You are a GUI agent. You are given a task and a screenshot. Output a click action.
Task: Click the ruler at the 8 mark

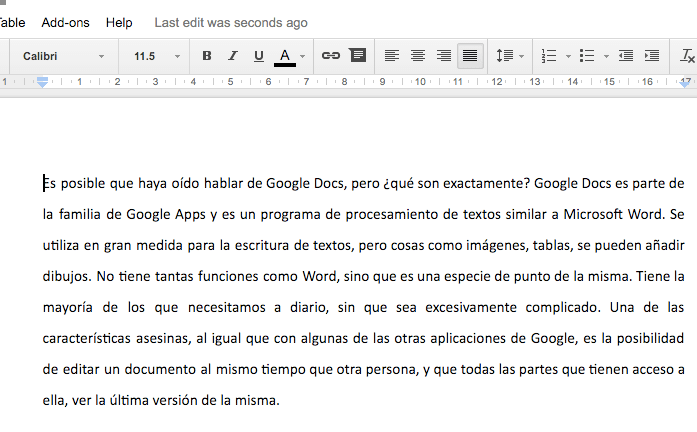[x=344, y=82]
